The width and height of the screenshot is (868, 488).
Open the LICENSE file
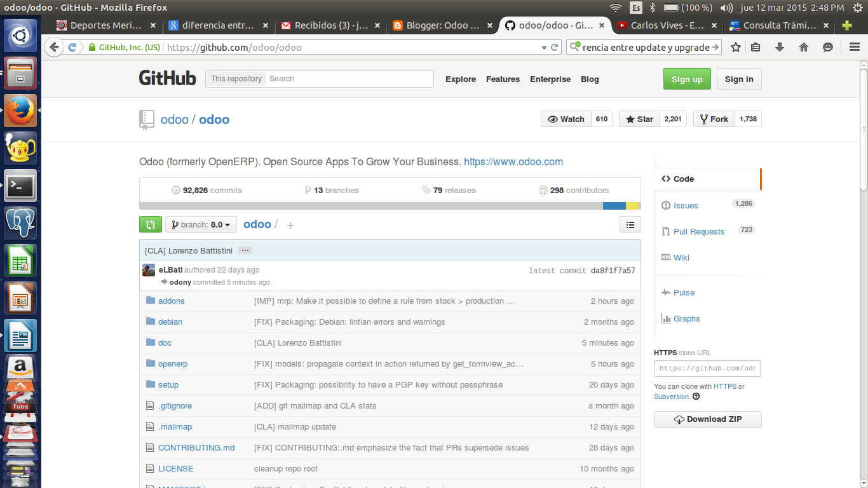[x=175, y=468]
